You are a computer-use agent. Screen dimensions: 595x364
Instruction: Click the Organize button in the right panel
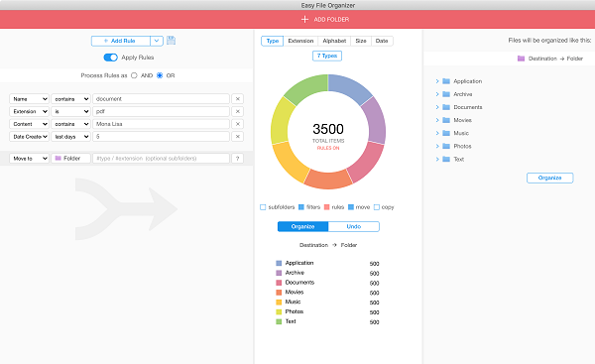(549, 178)
